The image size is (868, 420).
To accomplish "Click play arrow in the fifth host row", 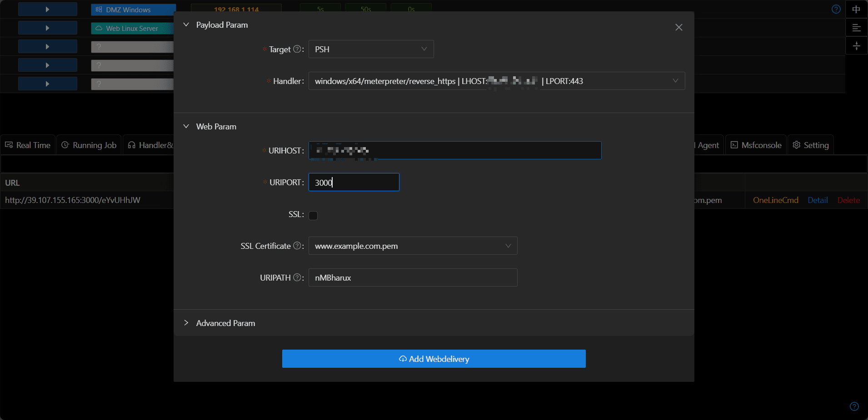I will [47, 84].
